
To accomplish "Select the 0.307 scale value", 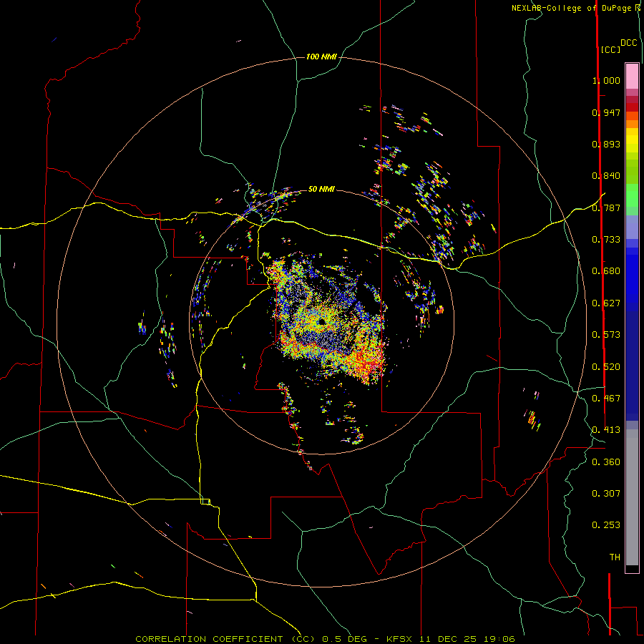I will (606, 494).
